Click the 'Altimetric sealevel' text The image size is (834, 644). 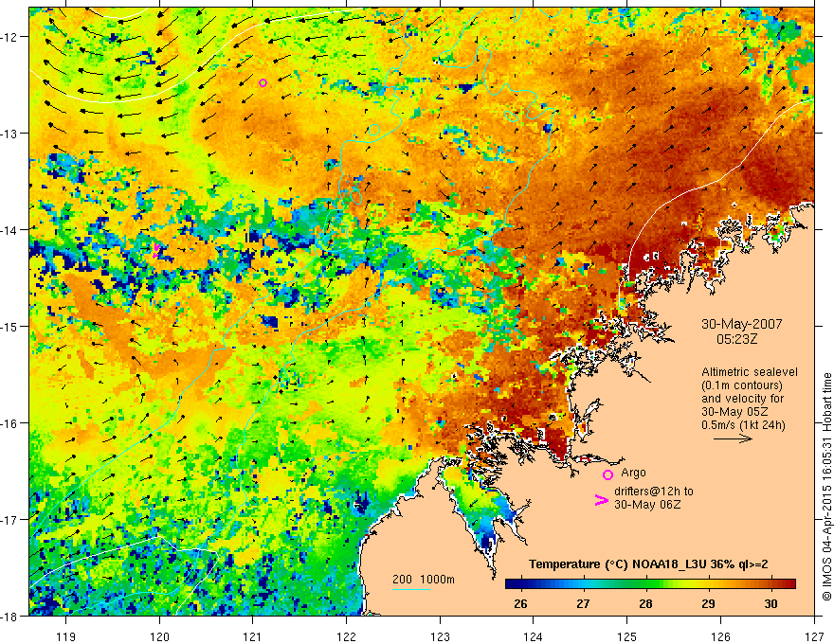point(750,372)
